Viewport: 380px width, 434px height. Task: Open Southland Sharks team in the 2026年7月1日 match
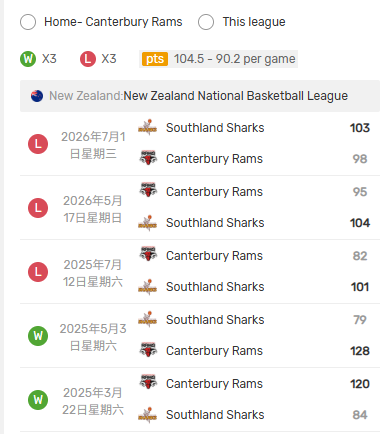coord(215,128)
